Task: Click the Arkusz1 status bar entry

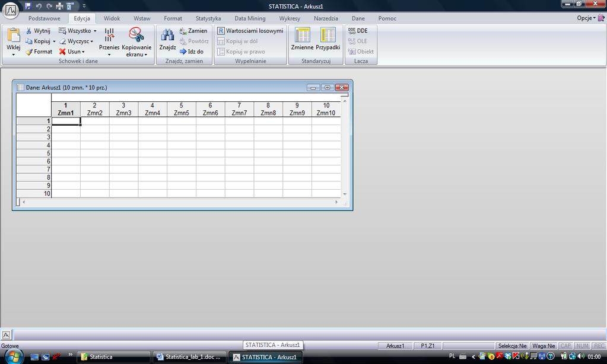Action: click(395, 346)
